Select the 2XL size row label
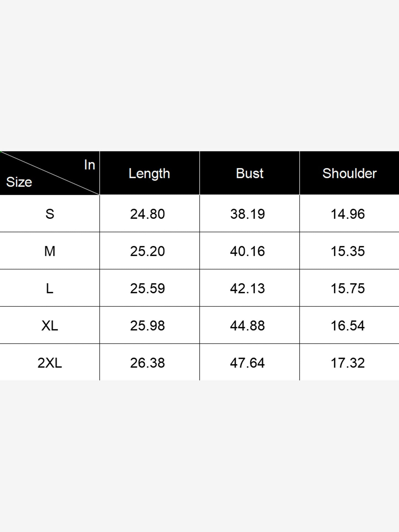This screenshot has width=399, height=532. [50, 362]
